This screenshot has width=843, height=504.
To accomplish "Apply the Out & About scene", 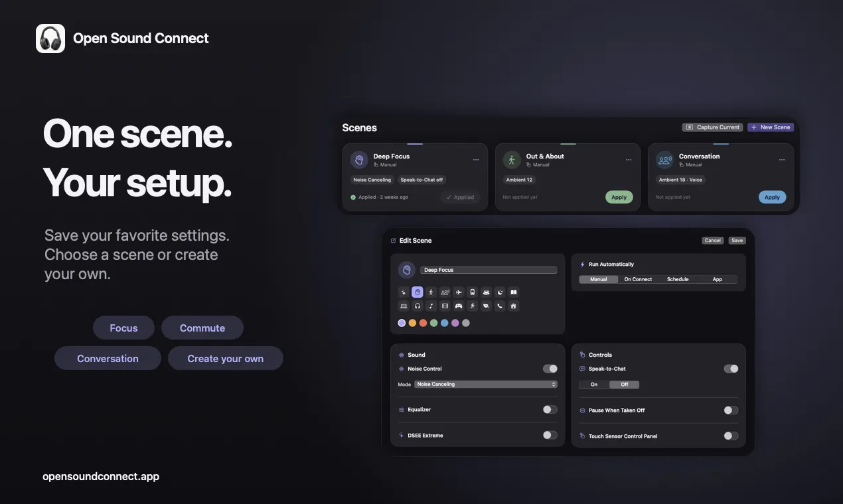I will [x=619, y=197].
